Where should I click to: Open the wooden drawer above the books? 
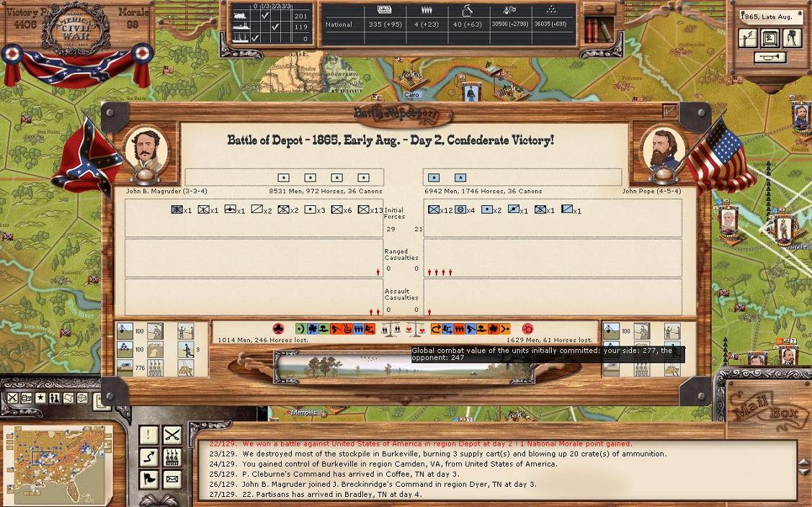tap(598, 9)
